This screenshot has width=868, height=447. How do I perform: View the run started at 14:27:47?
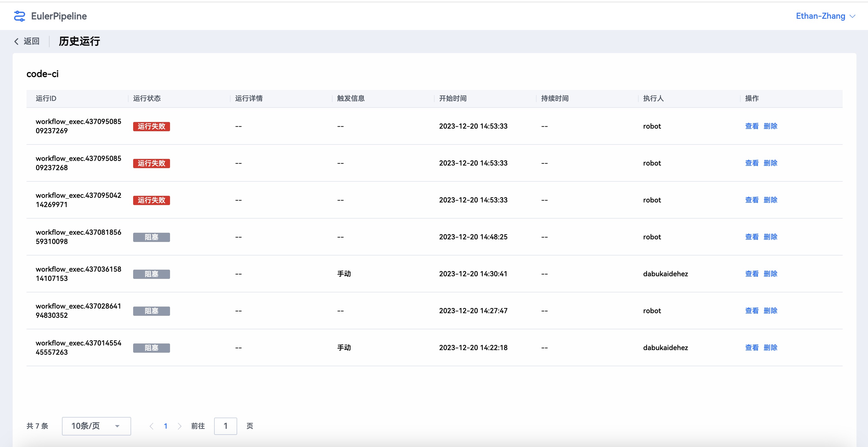click(x=751, y=311)
